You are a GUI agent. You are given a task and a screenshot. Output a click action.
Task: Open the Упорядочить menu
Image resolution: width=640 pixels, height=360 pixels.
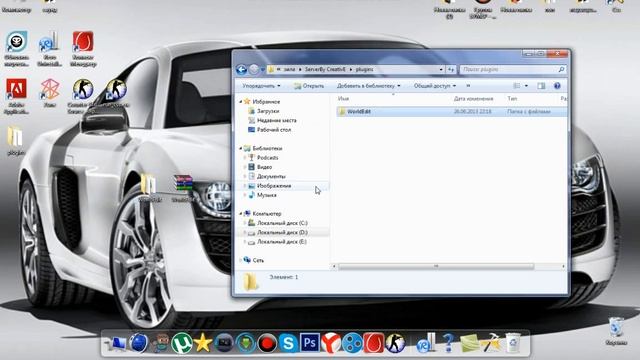click(261, 86)
